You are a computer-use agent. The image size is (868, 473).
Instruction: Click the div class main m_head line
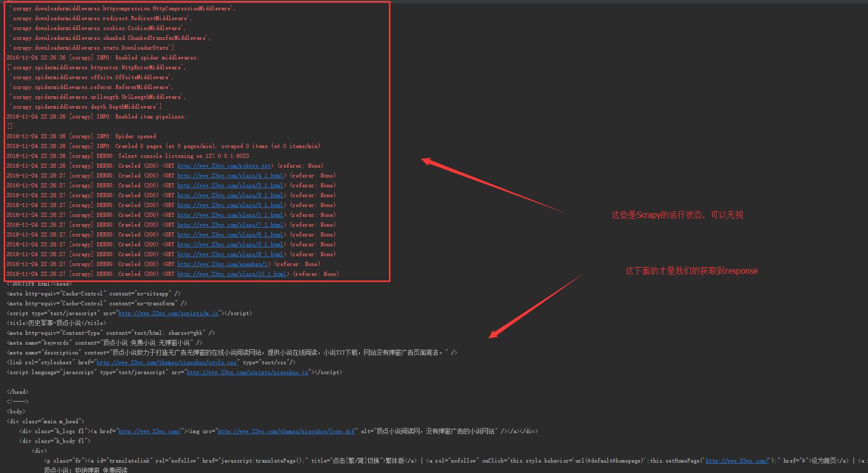point(46,421)
